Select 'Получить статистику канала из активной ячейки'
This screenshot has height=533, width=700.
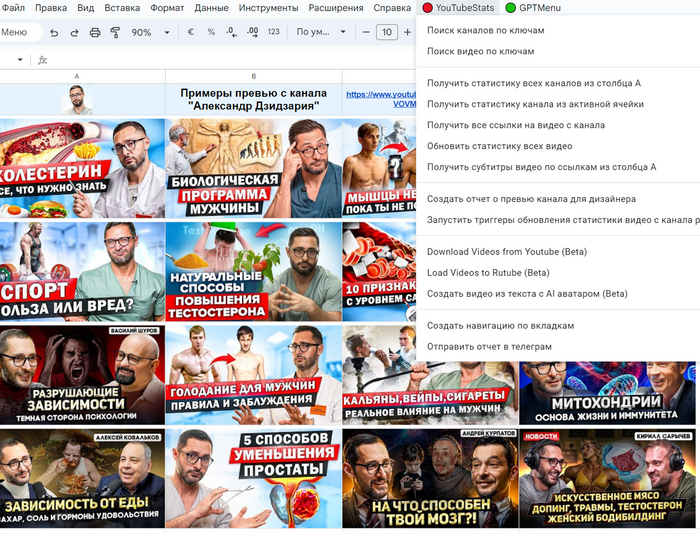(558, 104)
